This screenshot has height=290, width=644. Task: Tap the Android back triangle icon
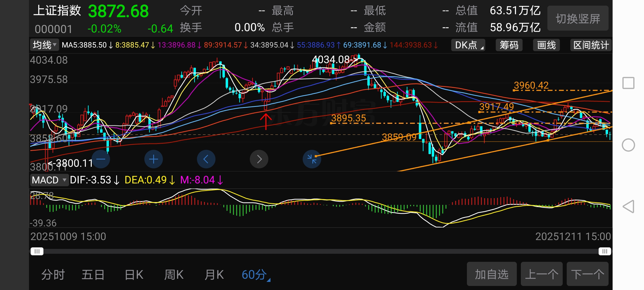628,206
